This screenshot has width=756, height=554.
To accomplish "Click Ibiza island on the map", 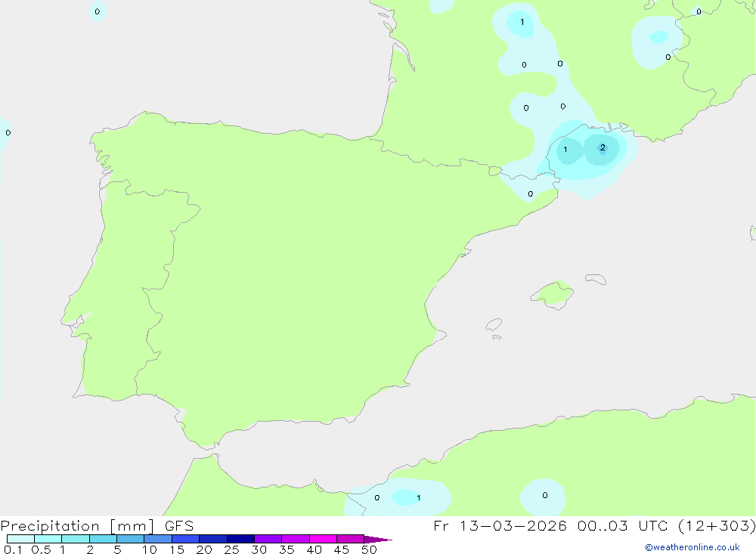I will [x=494, y=325].
